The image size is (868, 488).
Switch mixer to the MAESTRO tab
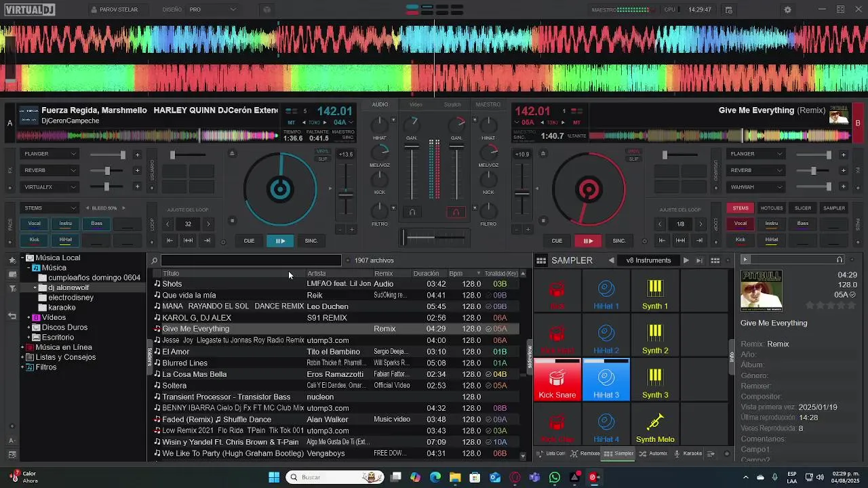pos(488,104)
